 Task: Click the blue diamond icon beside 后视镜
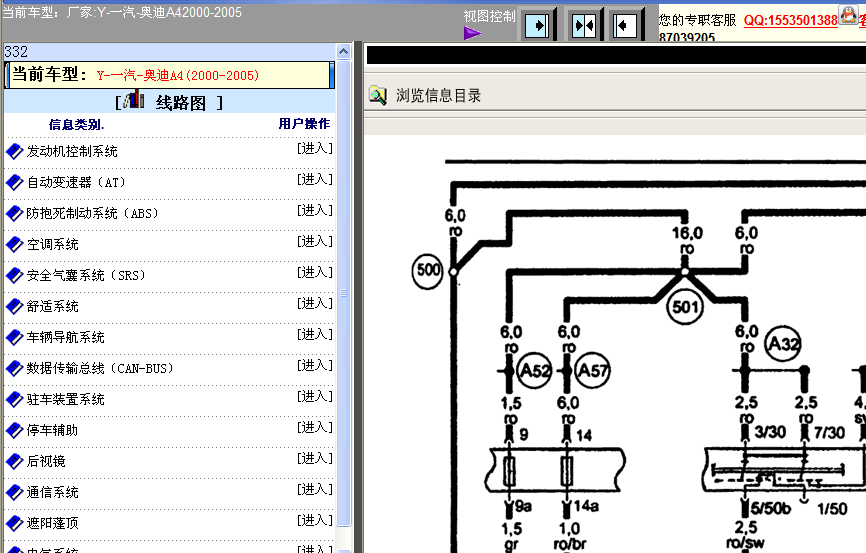pos(14,461)
